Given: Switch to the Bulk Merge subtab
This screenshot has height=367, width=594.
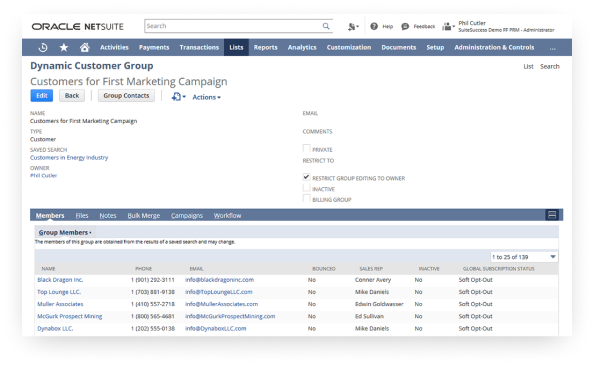Looking at the screenshot, I should point(144,216).
